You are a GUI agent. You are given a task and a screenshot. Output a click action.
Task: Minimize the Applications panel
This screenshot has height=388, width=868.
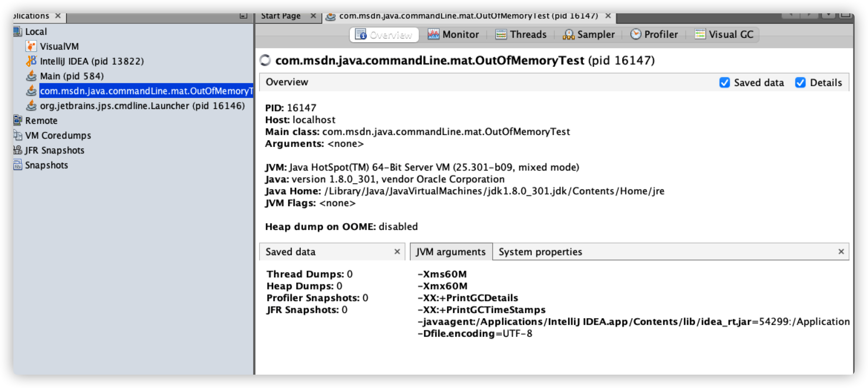coord(244,16)
